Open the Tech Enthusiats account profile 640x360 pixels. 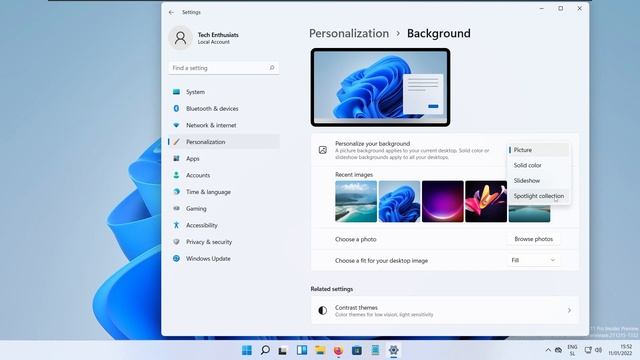click(204, 38)
